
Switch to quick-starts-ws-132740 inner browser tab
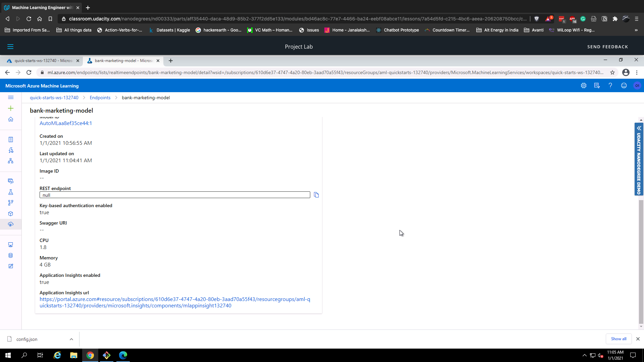[x=43, y=61]
